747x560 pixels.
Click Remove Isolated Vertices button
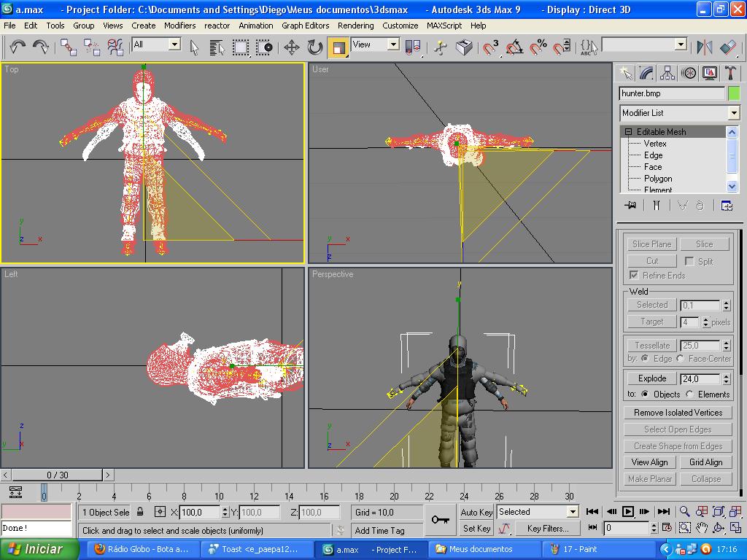point(678,413)
